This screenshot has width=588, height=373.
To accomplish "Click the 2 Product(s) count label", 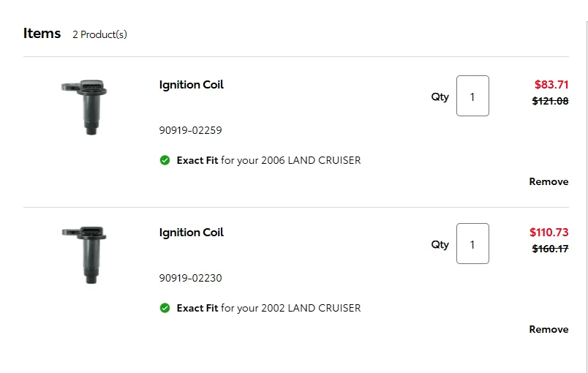I will pyautogui.click(x=99, y=34).
